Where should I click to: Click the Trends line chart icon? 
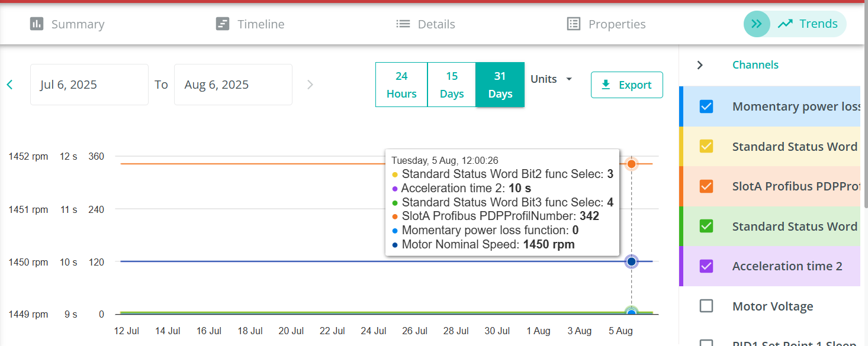[785, 24]
